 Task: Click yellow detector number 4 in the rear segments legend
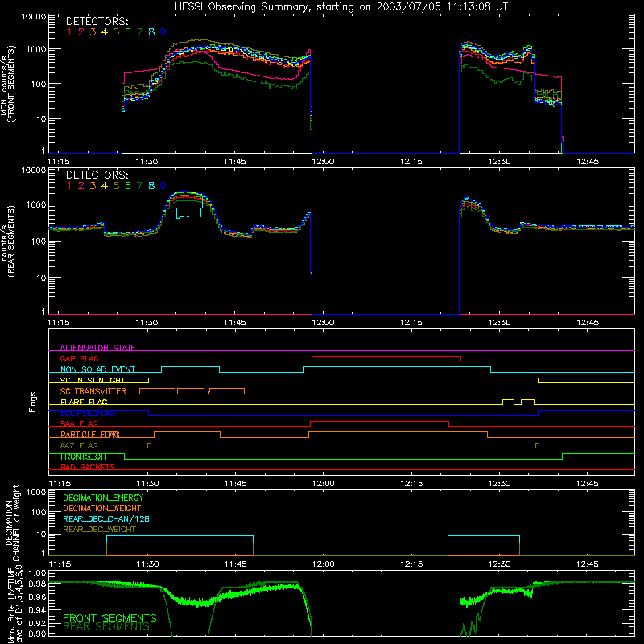pyautogui.click(x=105, y=186)
